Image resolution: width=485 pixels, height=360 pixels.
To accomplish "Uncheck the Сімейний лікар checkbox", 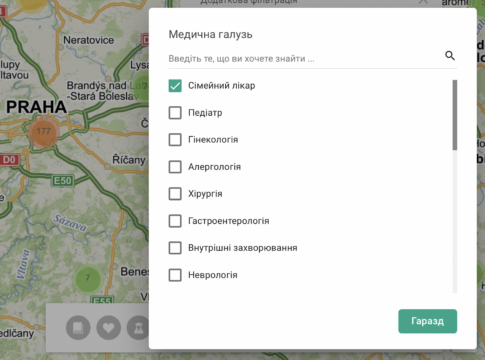I will [x=175, y=86].
